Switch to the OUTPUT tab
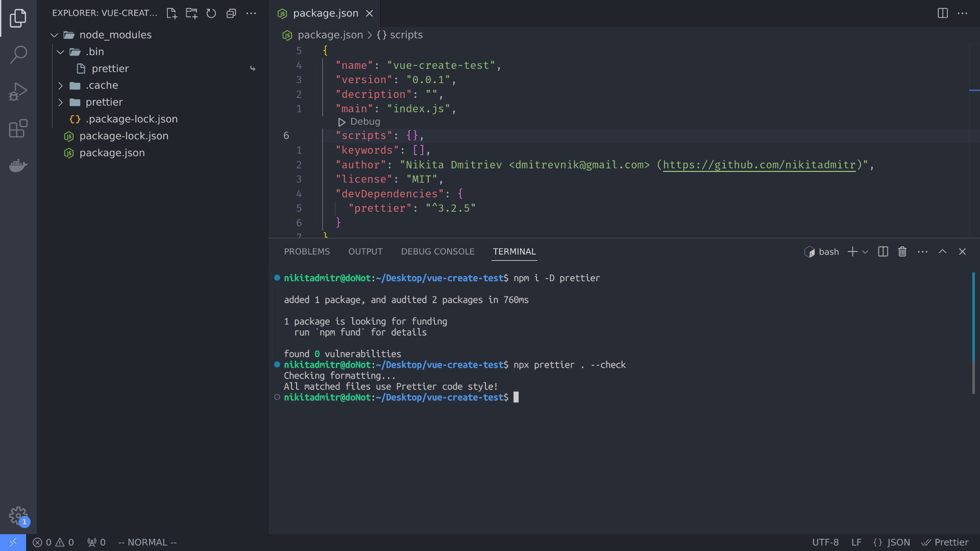 (x=365, y=252)
